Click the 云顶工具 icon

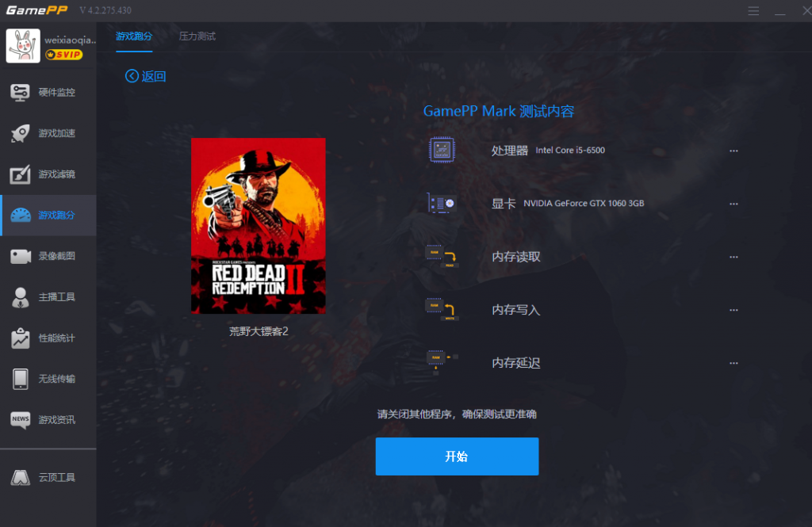pos(21,477)
